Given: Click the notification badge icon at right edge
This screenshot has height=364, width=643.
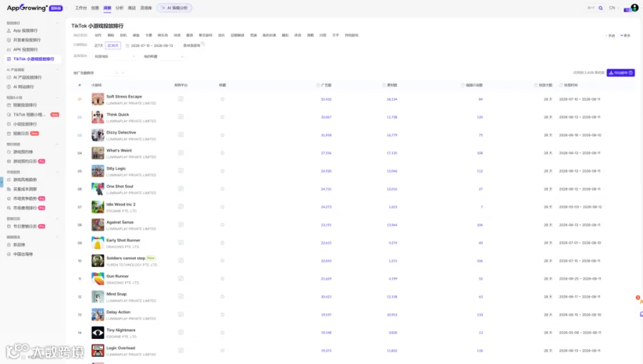Looking at the screenshot, I should tap(638, 298).
